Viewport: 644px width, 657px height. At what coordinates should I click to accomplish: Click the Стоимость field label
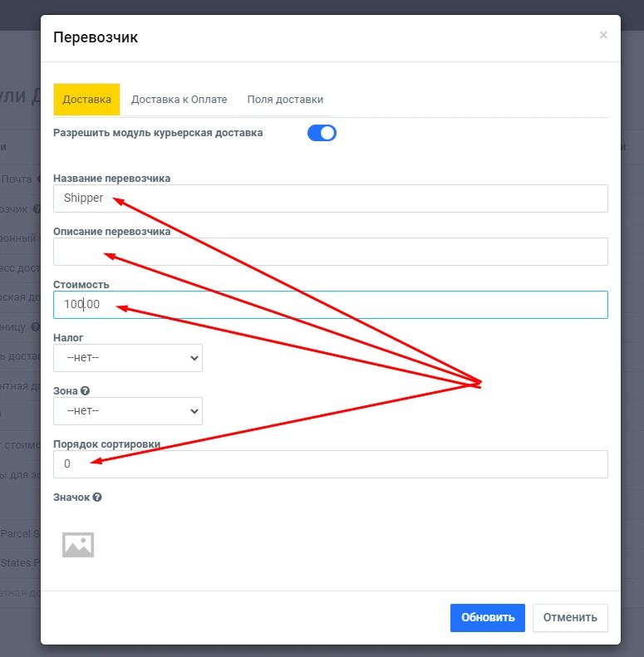[x=81, y=285]
